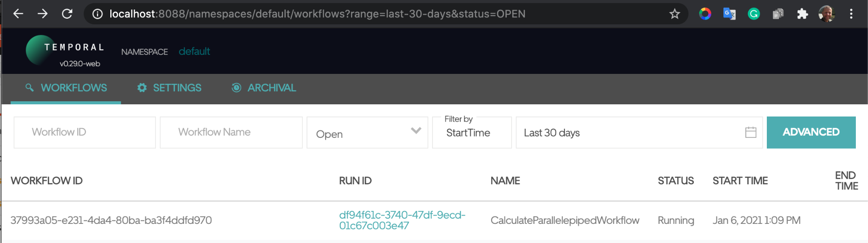Image resolution: width=868 pixels, height=243 pixels.
Task: Open the browser profile avatar
Action: 826,14
